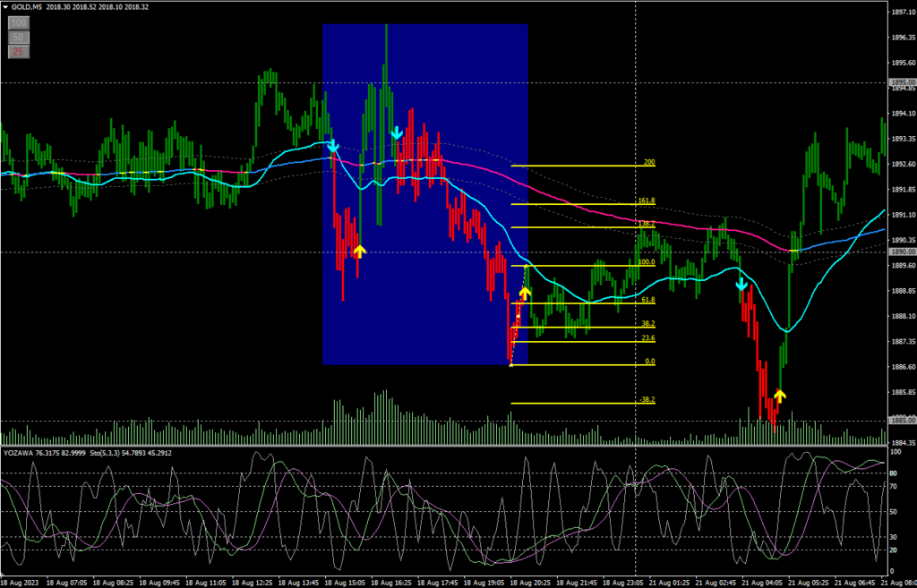The image size is (917, 588).
Task: Click the YOZAWA indicator label
Action: click(x=18, y=453)
